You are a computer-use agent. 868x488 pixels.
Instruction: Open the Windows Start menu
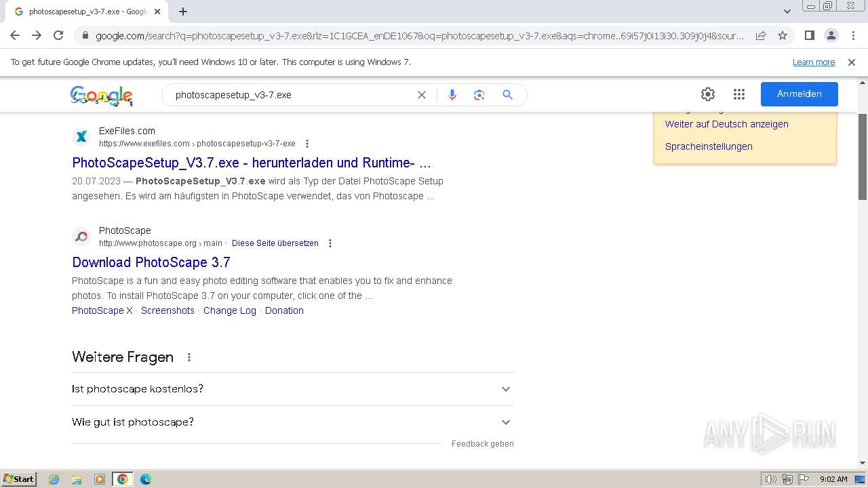pyautogui.click(x=19, y=479)
